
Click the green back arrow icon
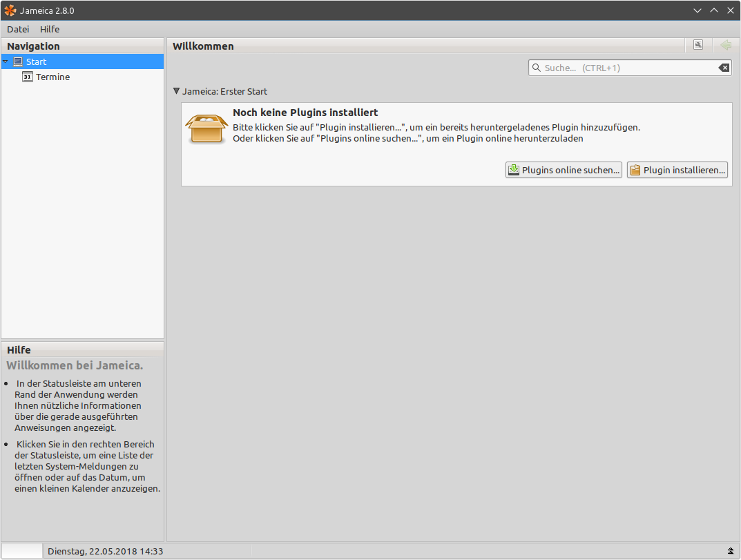[x=726, y=45]
